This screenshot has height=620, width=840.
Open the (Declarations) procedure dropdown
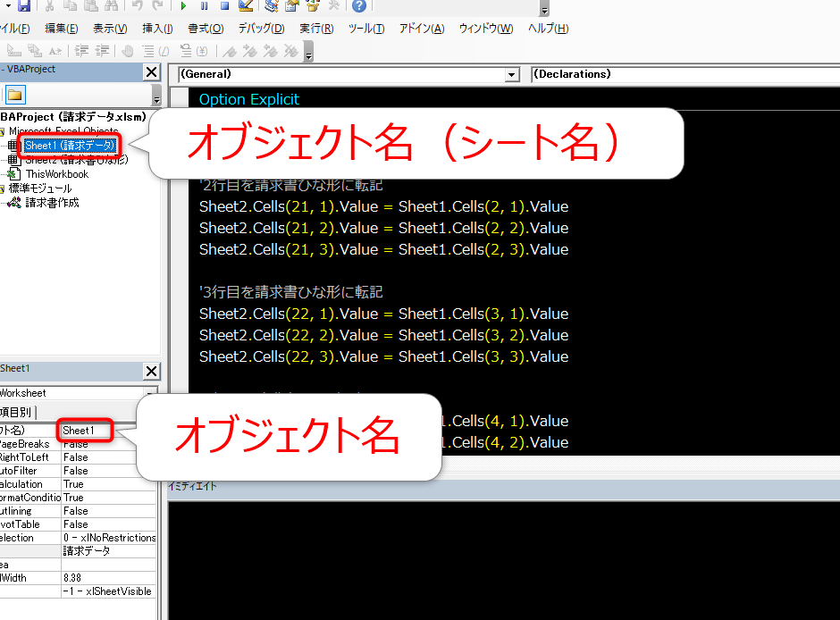pos(685,74)
